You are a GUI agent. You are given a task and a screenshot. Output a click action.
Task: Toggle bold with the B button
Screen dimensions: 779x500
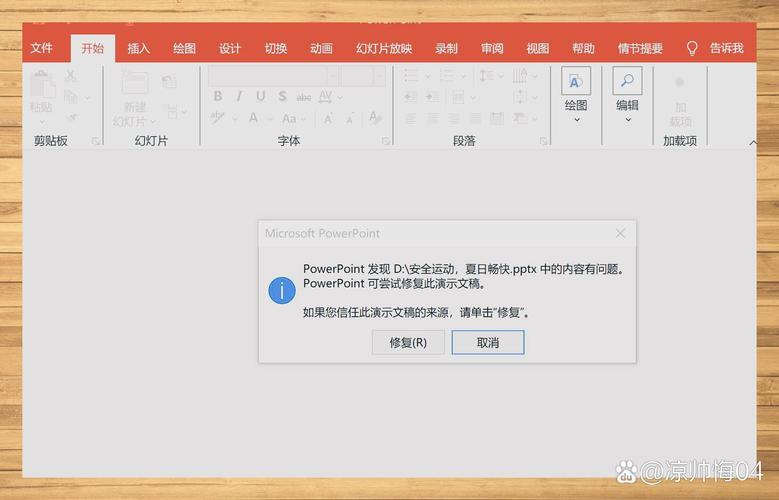point(218,96)
